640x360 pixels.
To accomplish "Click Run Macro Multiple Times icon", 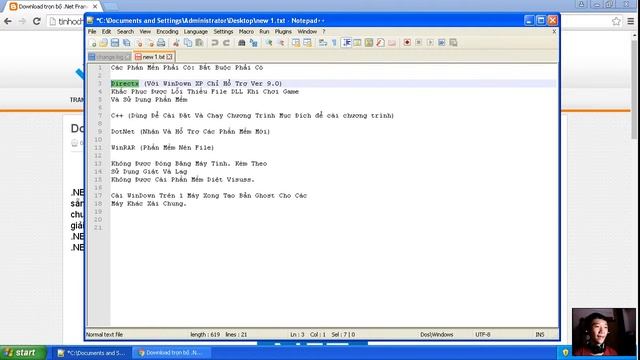I will [442, 43].
